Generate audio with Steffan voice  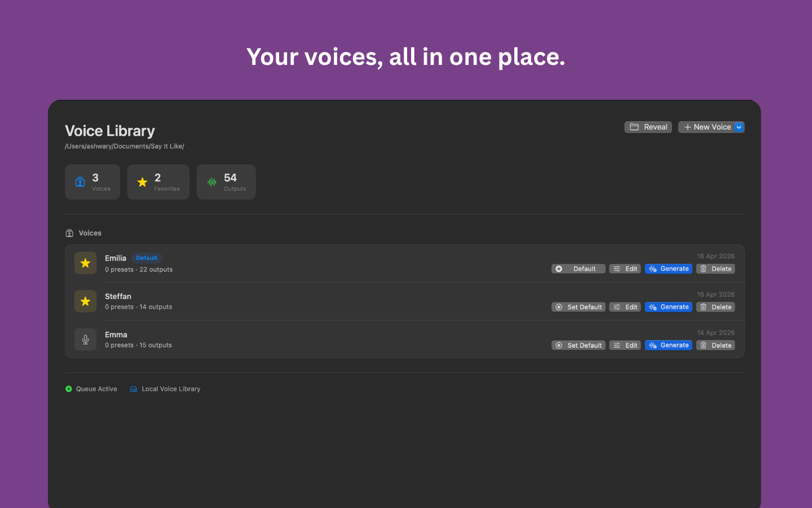668,307
